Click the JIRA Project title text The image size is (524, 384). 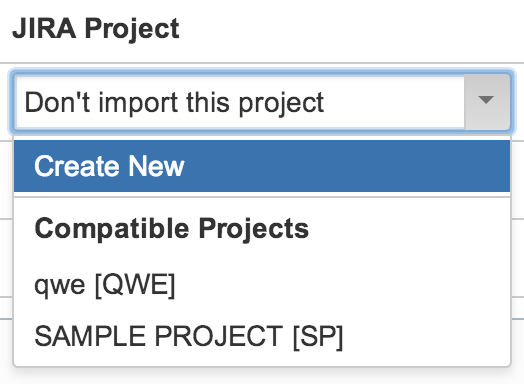pyautogui.click(x=96, y=29)
